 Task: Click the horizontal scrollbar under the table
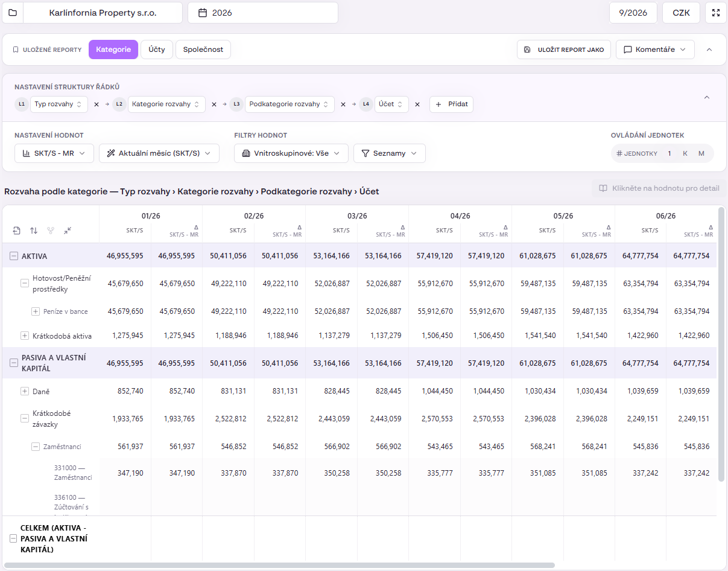pos(279,566)
